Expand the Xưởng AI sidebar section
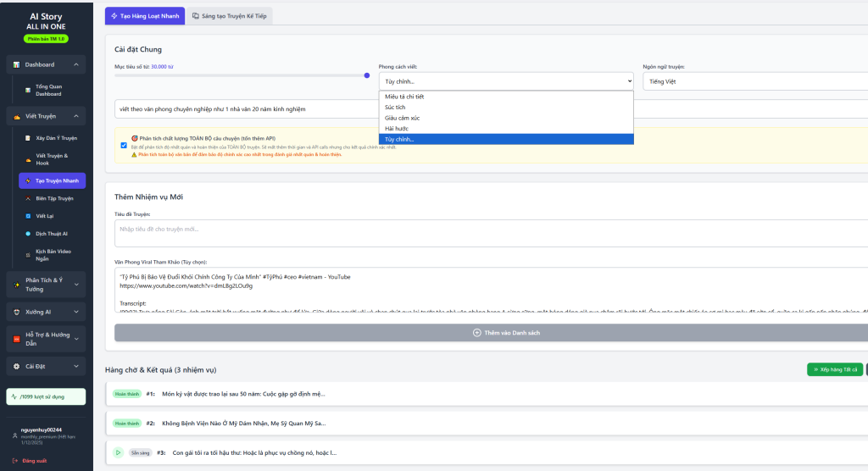The width and height of the screenshot is (868, 471). [x=76, y=312]
